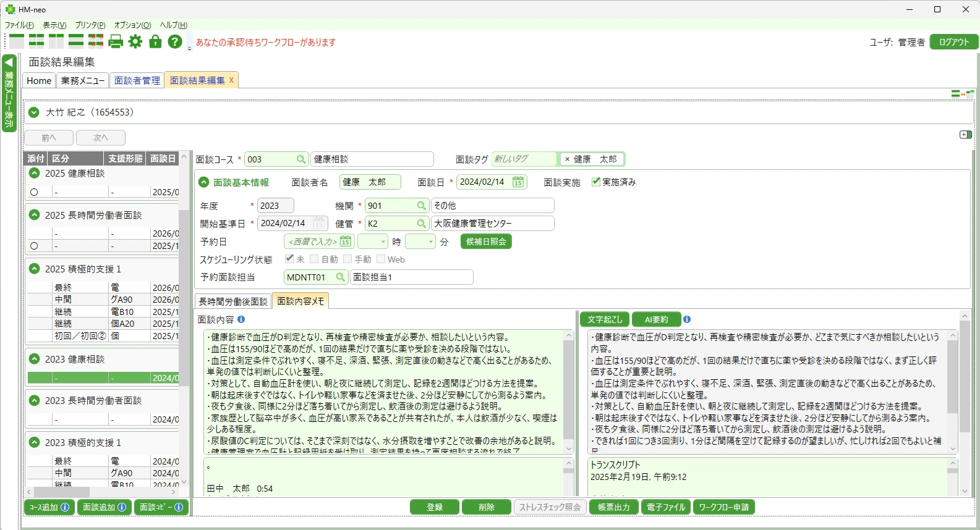Screen dimensions: 980x530
Task: Select the single-pane layout toolbar icon
Action: click(17, 41)
